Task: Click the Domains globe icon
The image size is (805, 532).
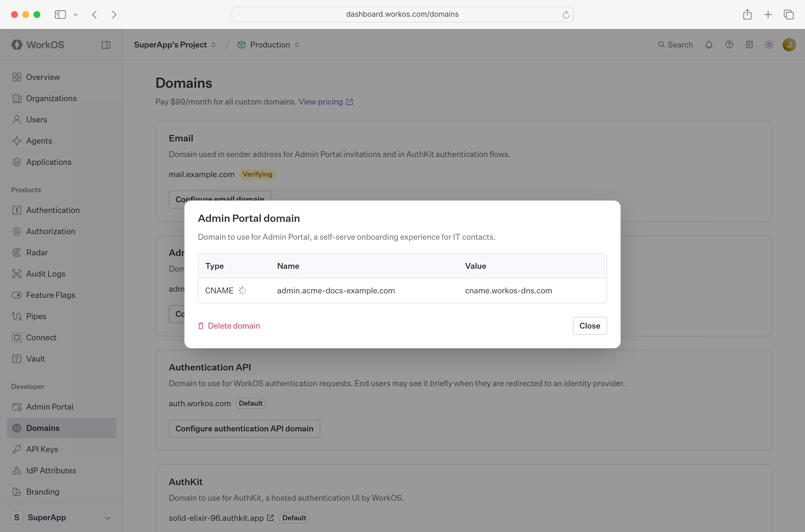Action: click(16, 428)
